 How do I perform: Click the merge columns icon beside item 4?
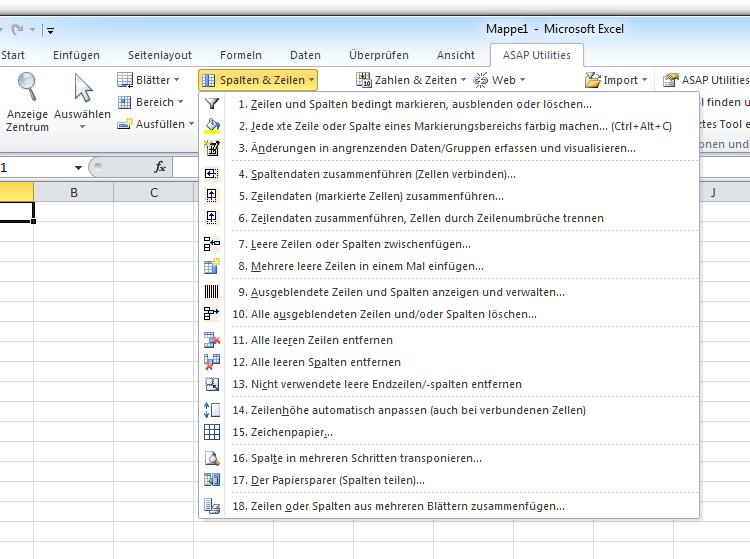(x=211, y=174)
